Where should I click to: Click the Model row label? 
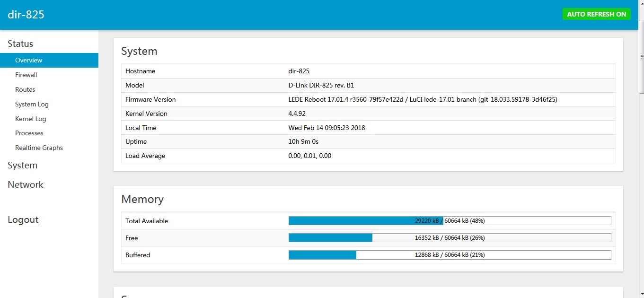coord(135,85)
